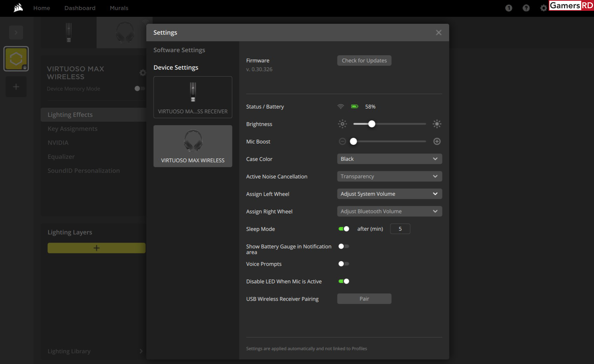Open SoundID Personalization section
Viewport: 594px width, 364px height.
pos(84,171)
